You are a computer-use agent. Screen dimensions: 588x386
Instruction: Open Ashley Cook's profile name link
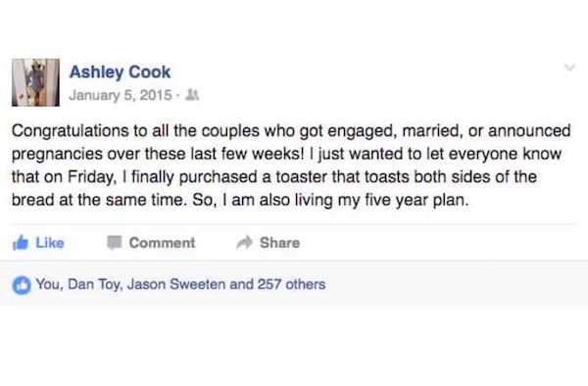[x=120, y=72]
